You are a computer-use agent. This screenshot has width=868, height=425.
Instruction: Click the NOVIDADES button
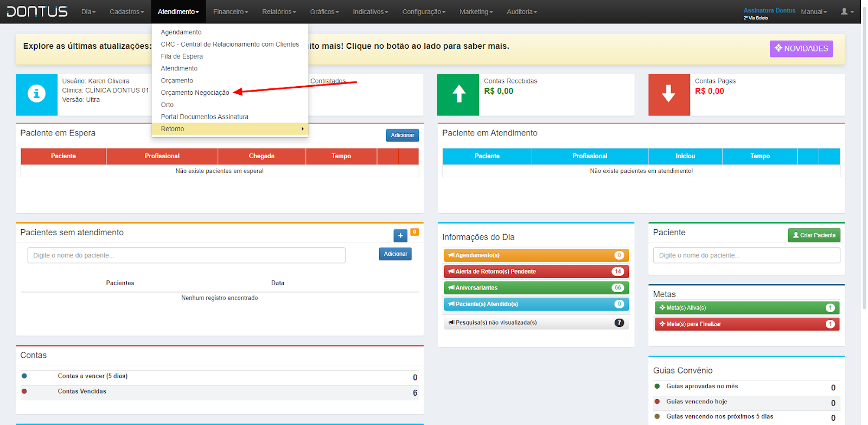[801, 48]
